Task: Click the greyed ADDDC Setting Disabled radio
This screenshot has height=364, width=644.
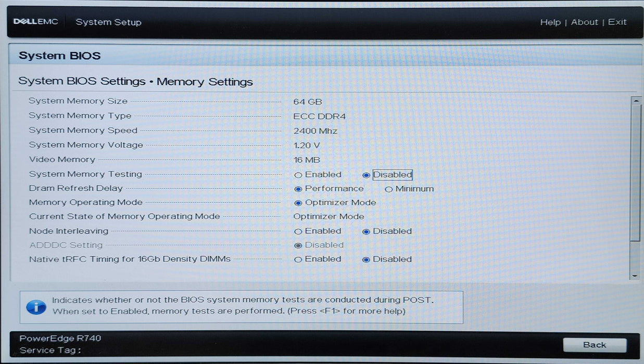Action: click(298, 245)
